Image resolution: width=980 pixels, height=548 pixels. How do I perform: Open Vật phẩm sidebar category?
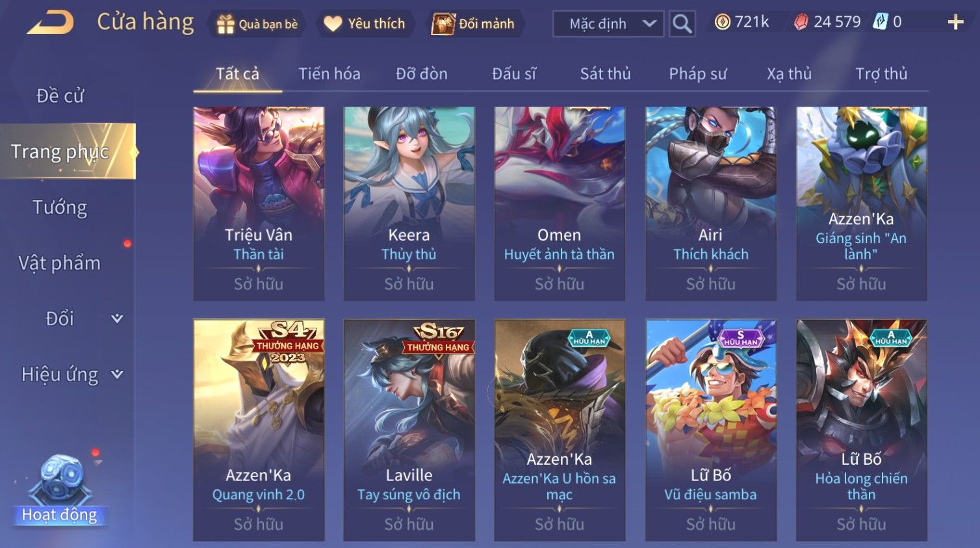60,263
